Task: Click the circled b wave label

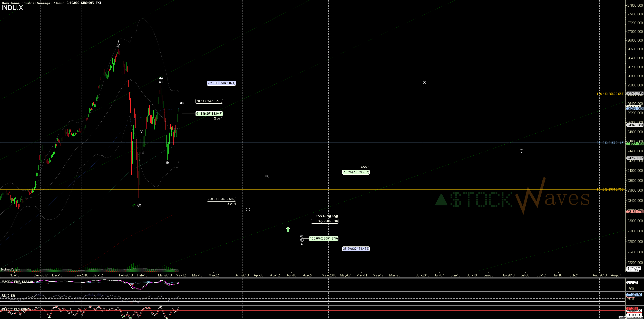Action: [x=161, y=78]
